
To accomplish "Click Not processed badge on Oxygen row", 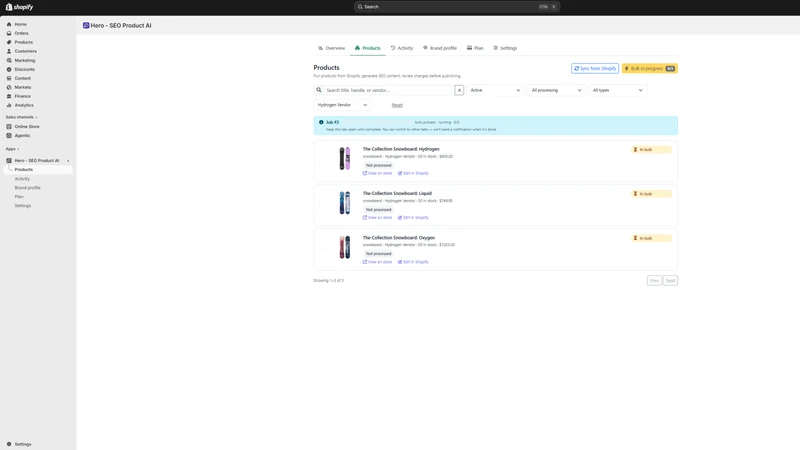I will click(x=379, y=254).
